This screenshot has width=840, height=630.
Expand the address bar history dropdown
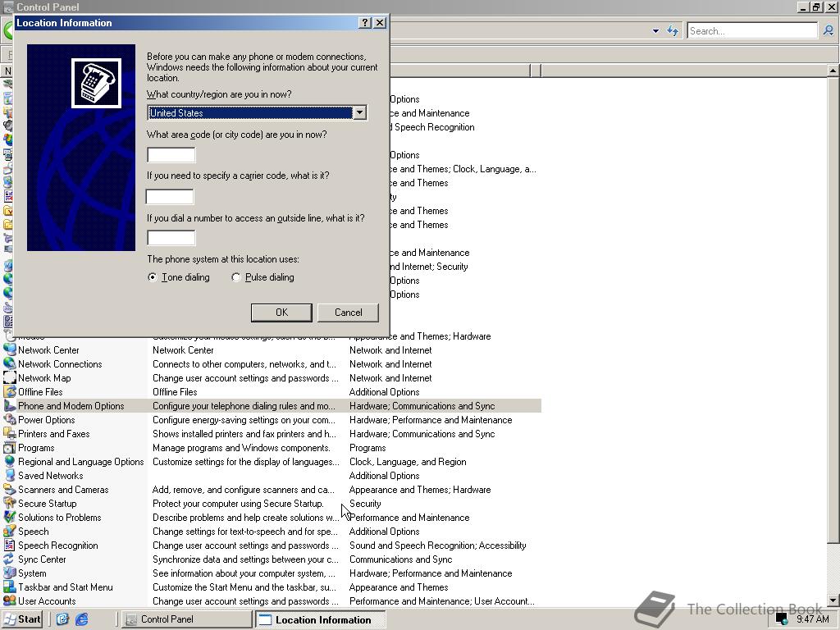[x=655, y=31]
